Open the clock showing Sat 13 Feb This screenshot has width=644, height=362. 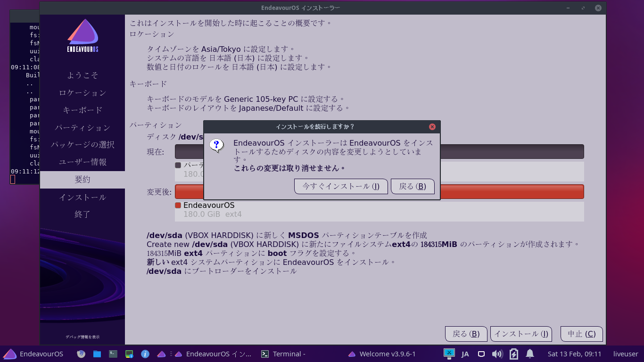575,354
